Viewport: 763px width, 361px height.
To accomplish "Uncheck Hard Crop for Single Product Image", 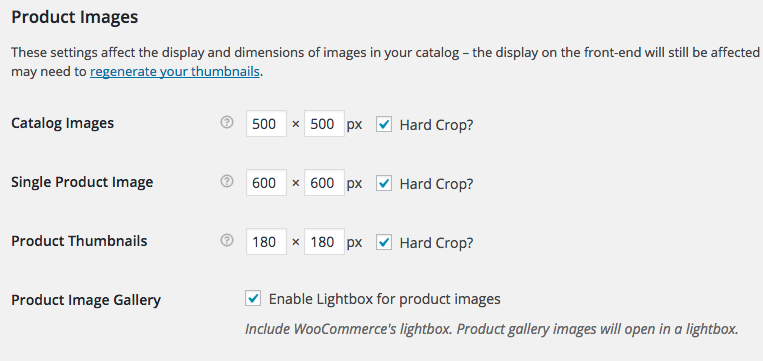I will [x=384, y=183].
